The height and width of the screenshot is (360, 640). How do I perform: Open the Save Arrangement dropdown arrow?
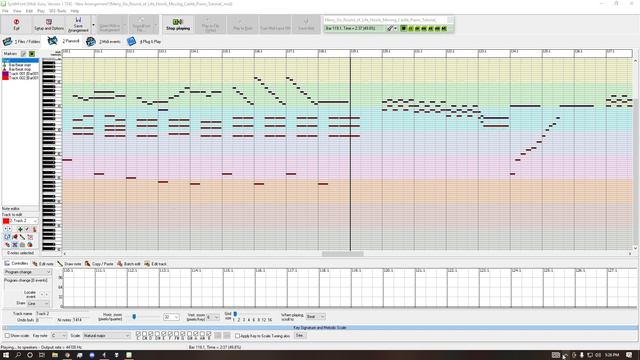click(x=93, y=24)
